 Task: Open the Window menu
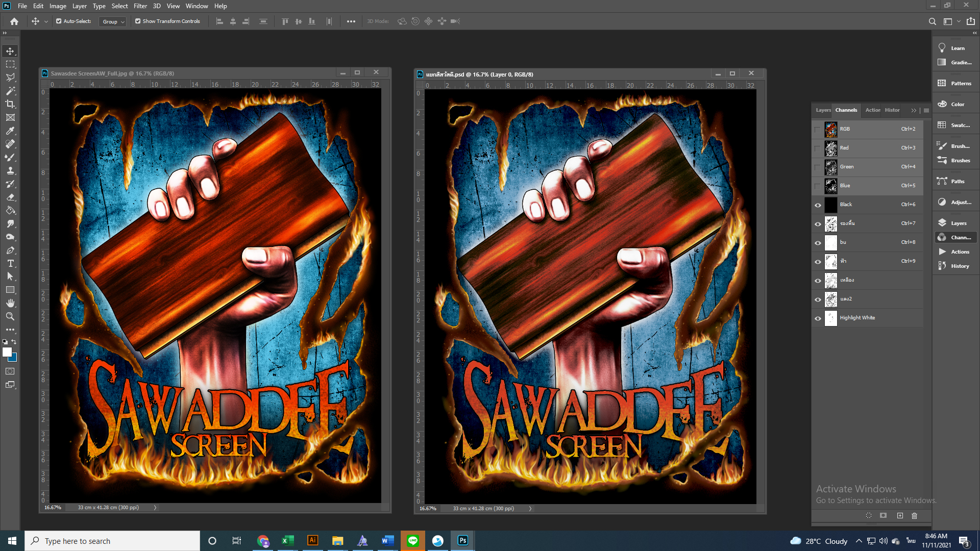(197, 6)
